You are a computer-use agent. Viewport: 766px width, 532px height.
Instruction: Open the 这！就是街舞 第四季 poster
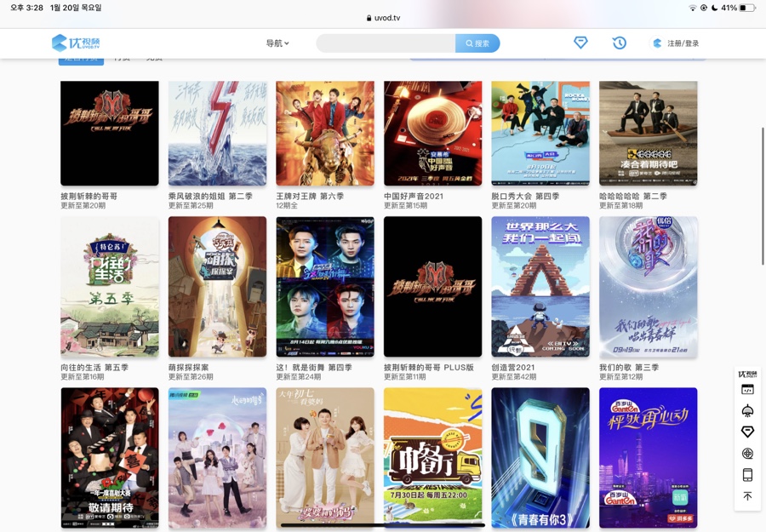point(325,287)
